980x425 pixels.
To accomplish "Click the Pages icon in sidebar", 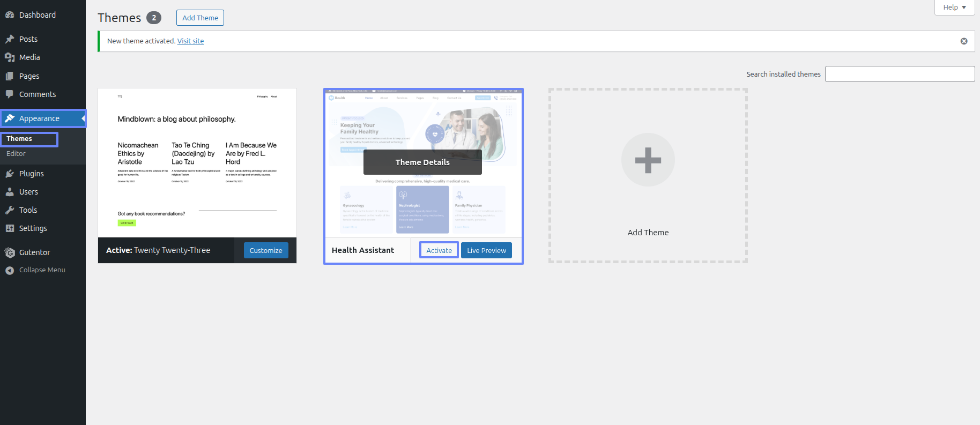I will 10,76.
